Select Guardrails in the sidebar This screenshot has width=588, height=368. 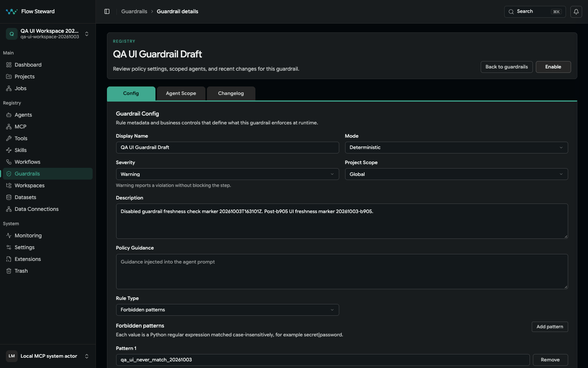48,174
